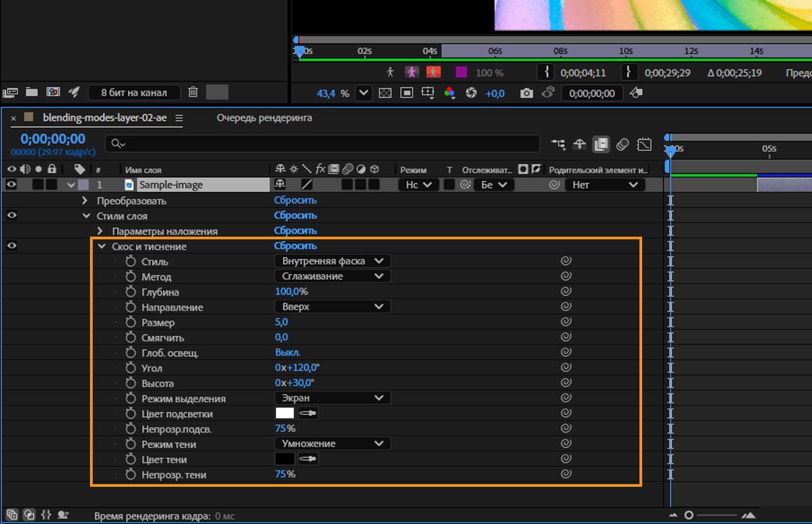
Task: Click Сбросить next to Скос и тиснение
Action: click(295, 246)
